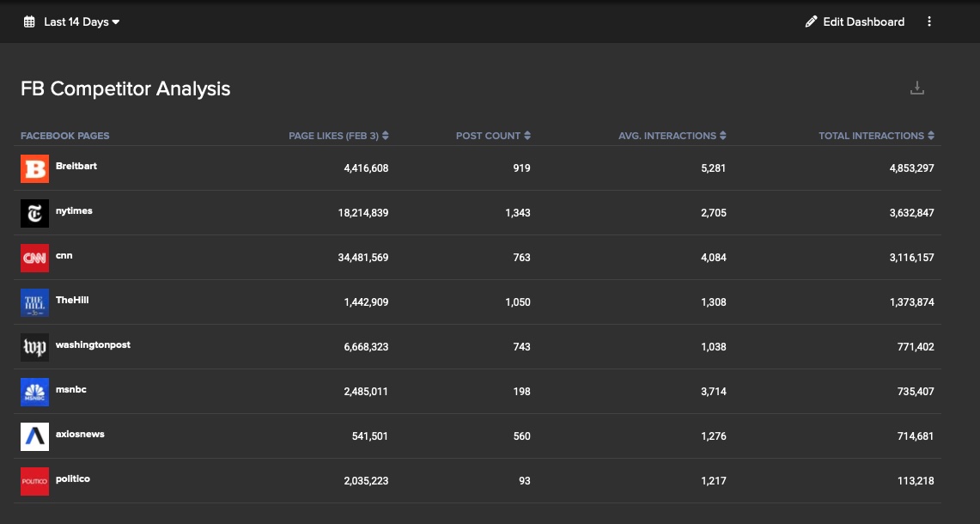
Task: Click the nytimes page logo
Action: 34,213
